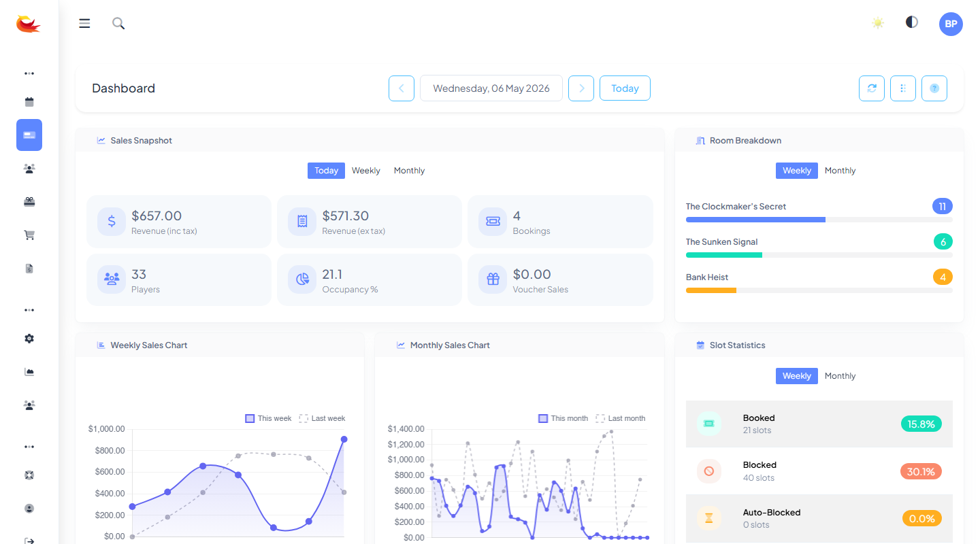The height and width of the screenshot is (544, 980).
Task: Go to previous day arrow
Action: pos(402,88)
